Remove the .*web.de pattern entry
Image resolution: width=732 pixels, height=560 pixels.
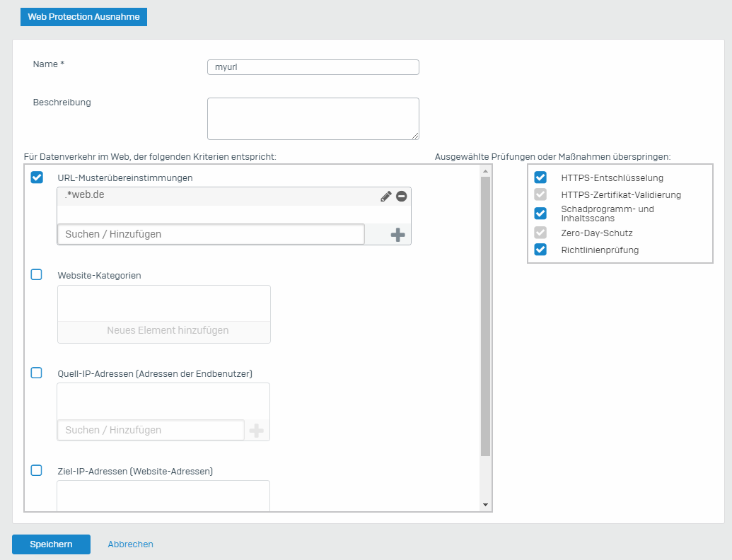402,197
